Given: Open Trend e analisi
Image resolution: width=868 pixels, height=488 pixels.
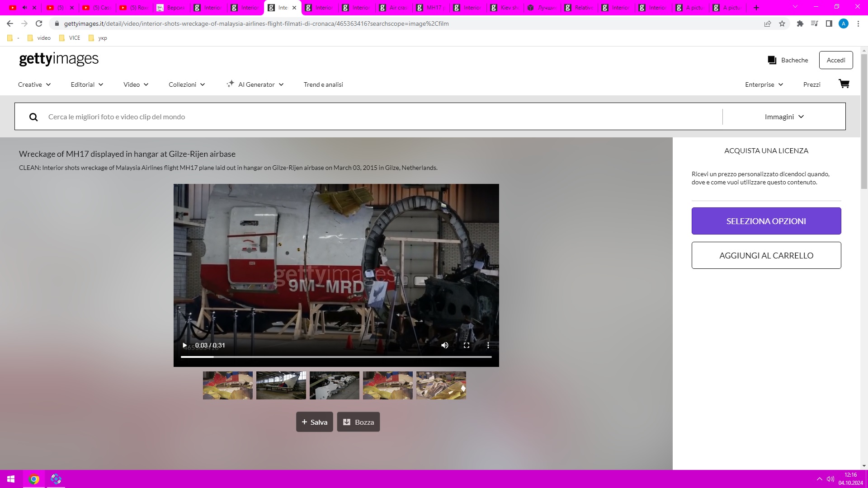Looking at the screenshot, I should pyautogui.click(x=323, y=84).
